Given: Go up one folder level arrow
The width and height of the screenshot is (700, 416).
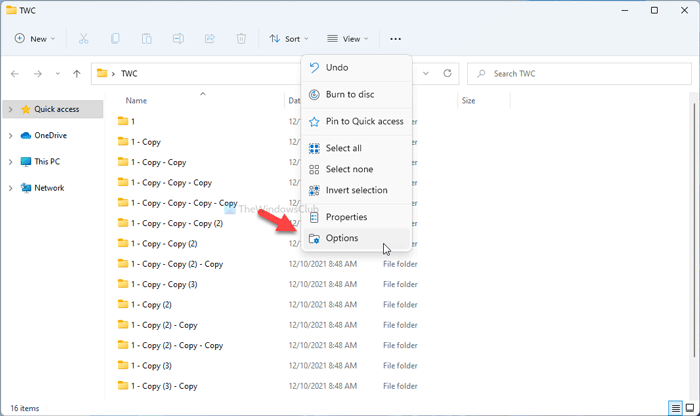Looking at the screenshot, I should [77, 74].
